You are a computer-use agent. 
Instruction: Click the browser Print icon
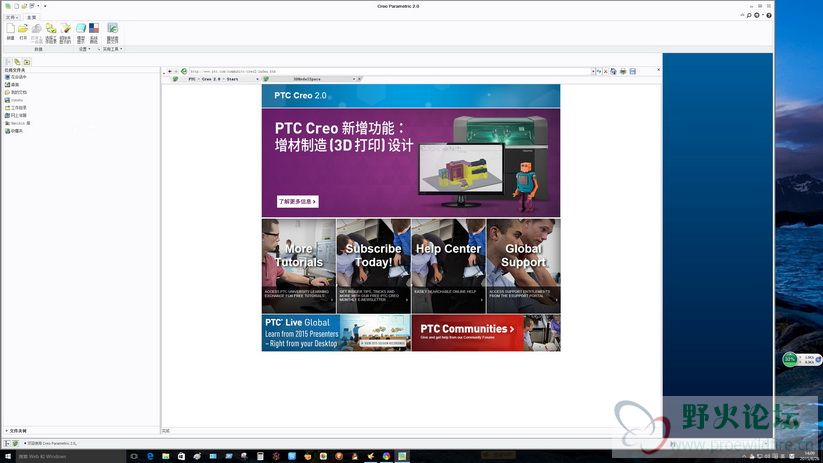(622, 71)
